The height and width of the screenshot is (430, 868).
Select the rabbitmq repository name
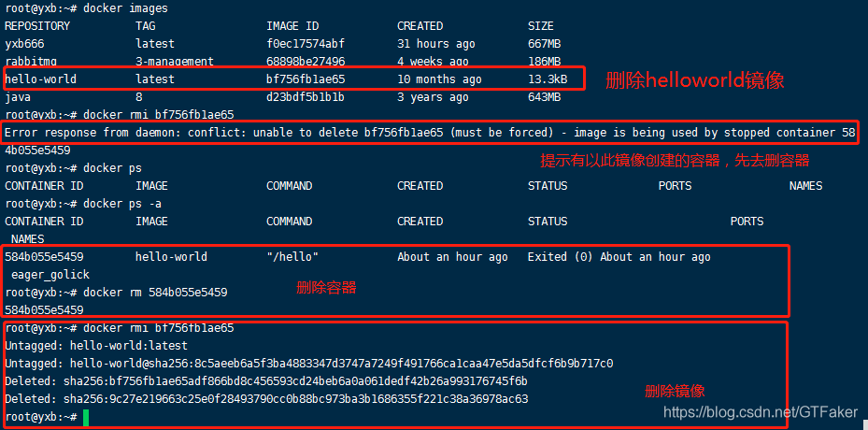pos(31,62)
